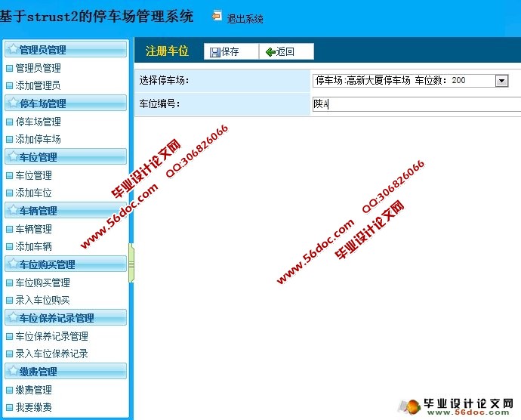Open 添加管理员 menu item
This screenshot has height=420, width=521.
(39, 85)
